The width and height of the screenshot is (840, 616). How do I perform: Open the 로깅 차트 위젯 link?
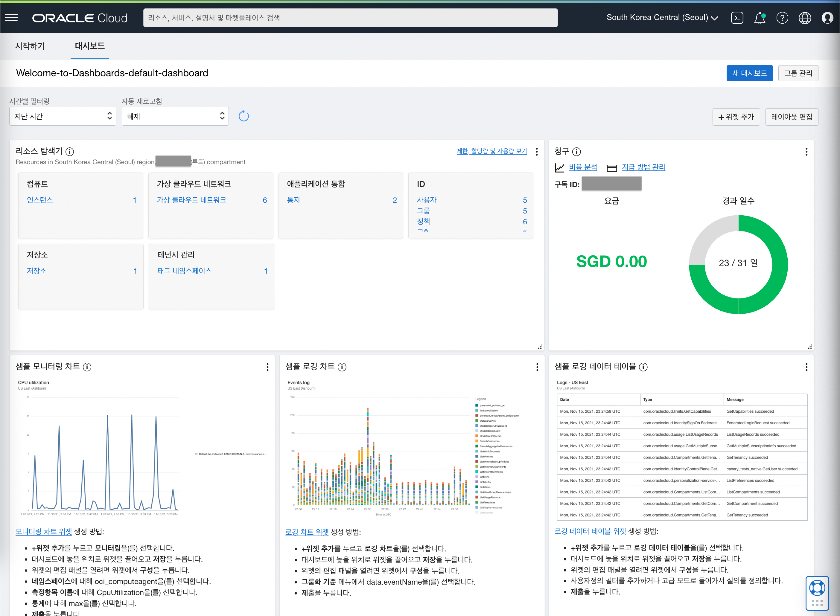pos(307,532)
